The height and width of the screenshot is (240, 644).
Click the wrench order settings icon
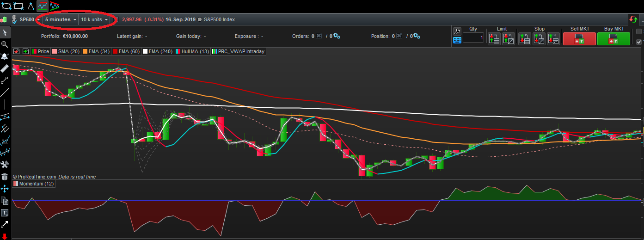coord(457,31)
